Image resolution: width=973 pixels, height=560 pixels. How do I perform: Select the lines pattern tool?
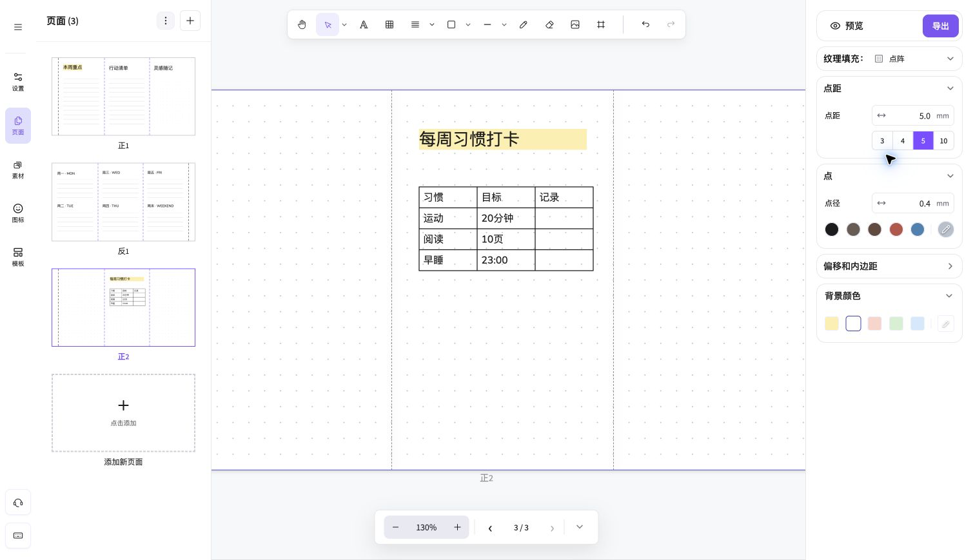[415, 24]
